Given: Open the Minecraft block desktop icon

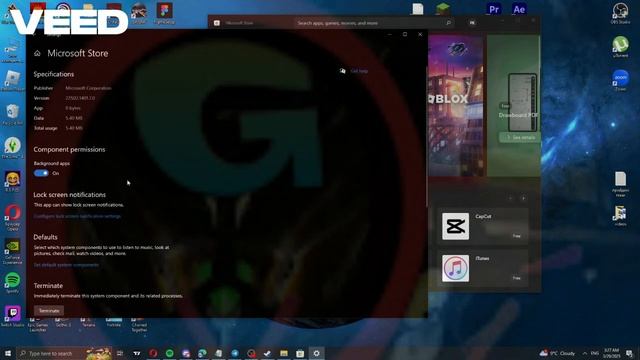Looking at the screenshot, I should coord(443,9).
